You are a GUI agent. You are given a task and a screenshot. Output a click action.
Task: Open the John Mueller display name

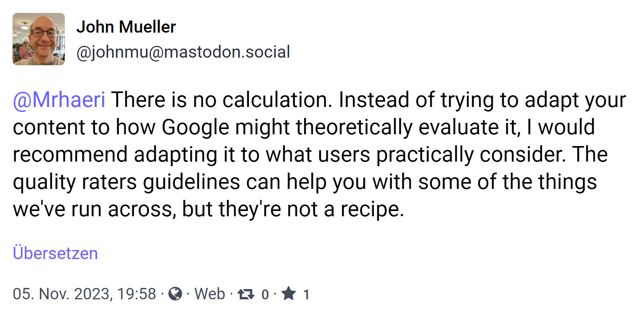126,27
